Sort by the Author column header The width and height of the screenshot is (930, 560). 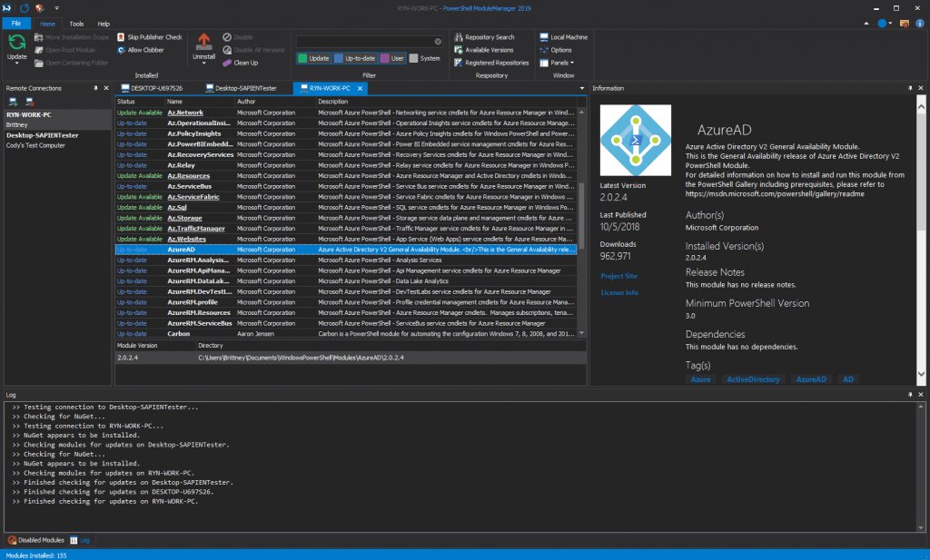click(275, 102)
